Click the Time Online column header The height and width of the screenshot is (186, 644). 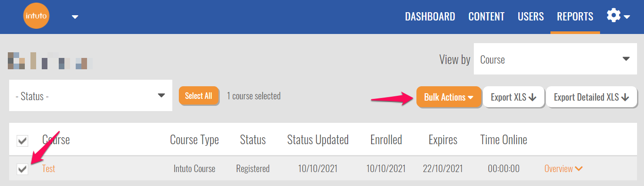click(x=503, y=140)
